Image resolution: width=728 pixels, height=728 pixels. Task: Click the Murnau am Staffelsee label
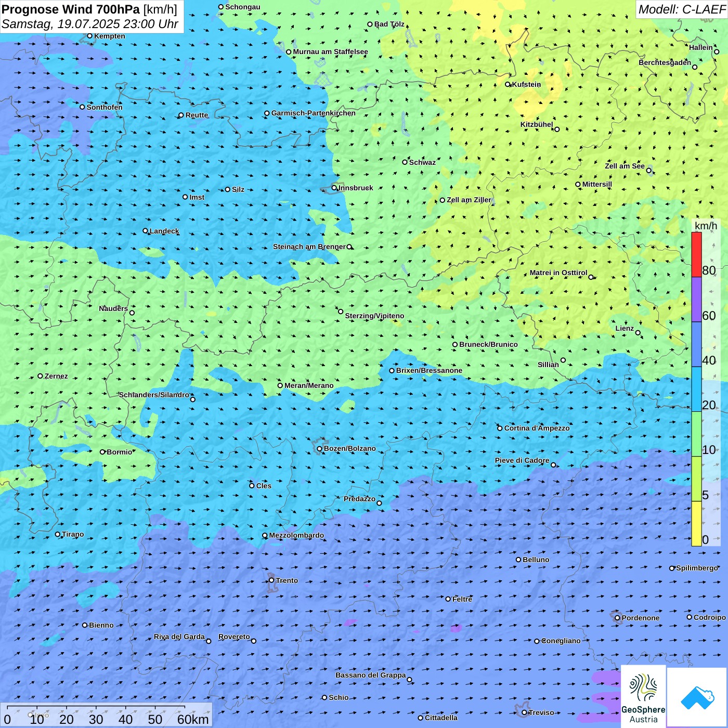[x=330, y=51]
